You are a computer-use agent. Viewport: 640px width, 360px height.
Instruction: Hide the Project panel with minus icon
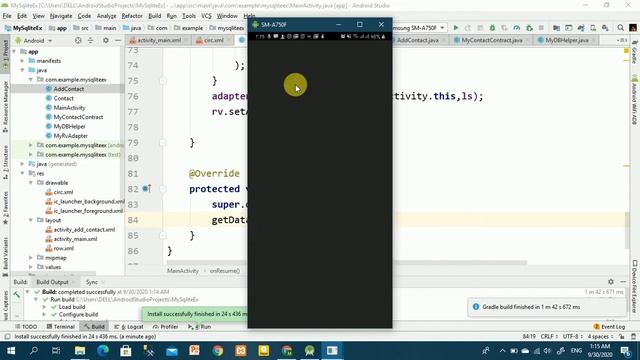pos(118,40)
